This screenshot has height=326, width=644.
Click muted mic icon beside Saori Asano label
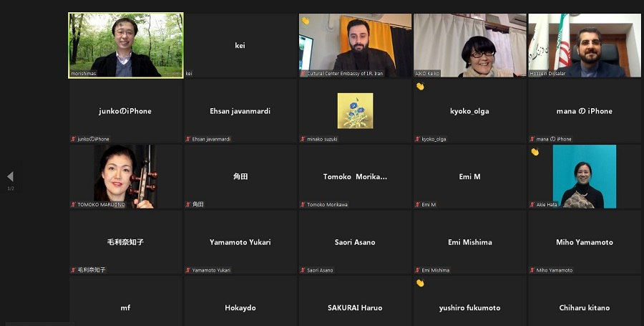[x=303, y=270]
